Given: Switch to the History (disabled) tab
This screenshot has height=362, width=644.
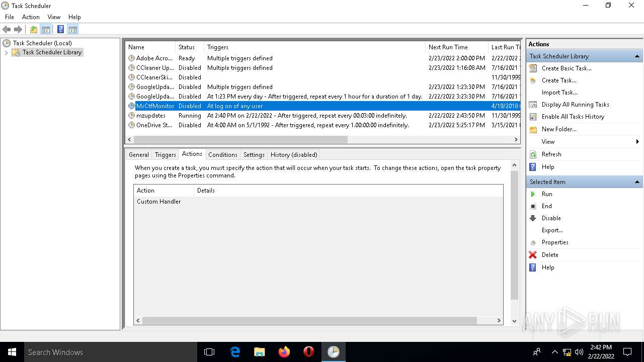Looking at the screenshot, I should (x=294, y=155).
